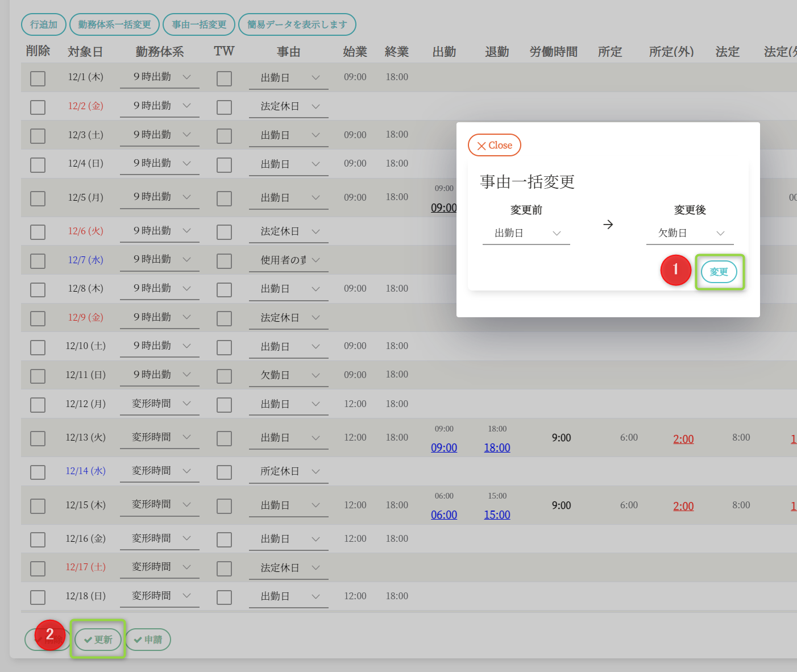Open the 変更後 dropdown showing 欠勤日
The image size is (797, 672).
(x=690, y=233)
